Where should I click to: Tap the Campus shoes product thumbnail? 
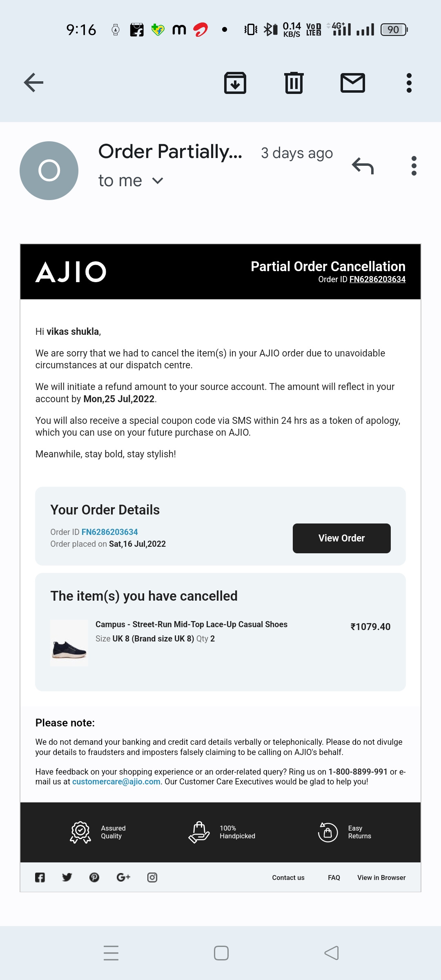point(69,643)
